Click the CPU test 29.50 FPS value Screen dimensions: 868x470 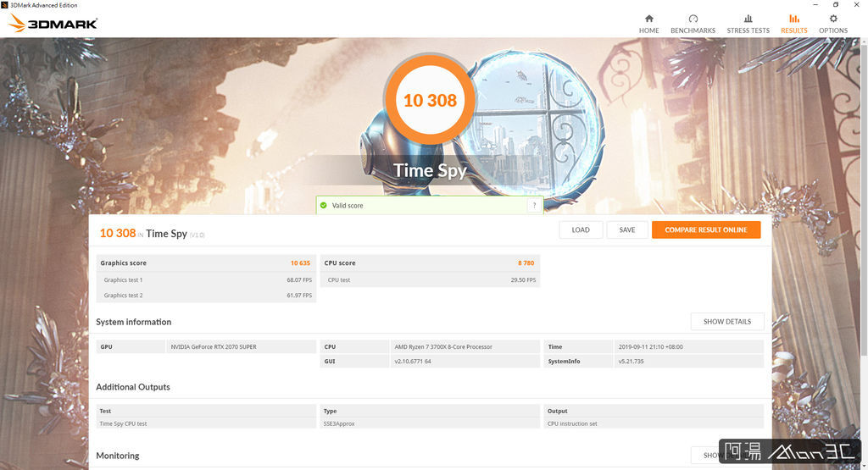click(523, 279)
